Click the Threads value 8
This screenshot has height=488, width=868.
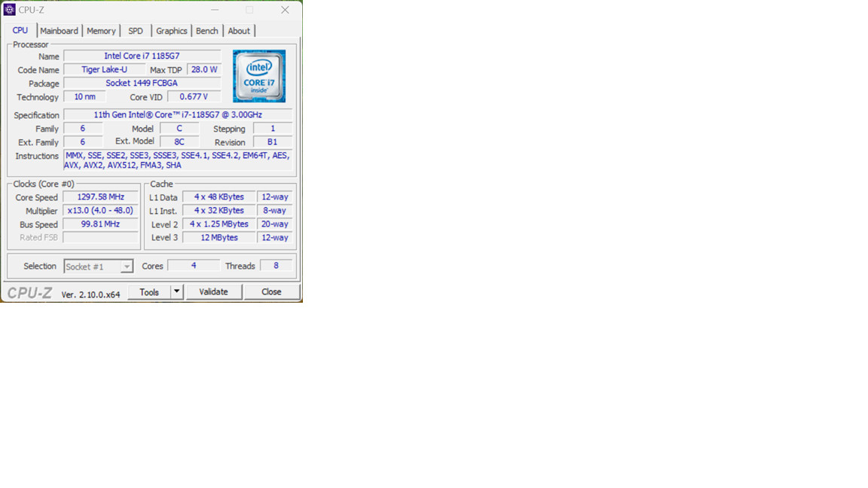click(x=277, y=266)
